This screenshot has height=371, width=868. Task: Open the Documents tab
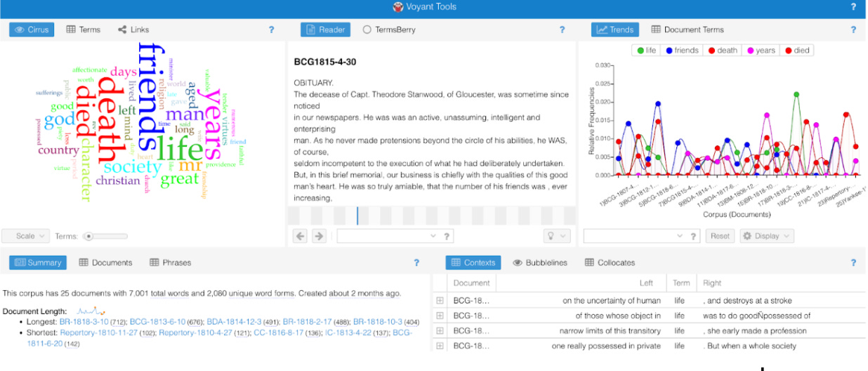pyautogui.click(x=105, y=263)
